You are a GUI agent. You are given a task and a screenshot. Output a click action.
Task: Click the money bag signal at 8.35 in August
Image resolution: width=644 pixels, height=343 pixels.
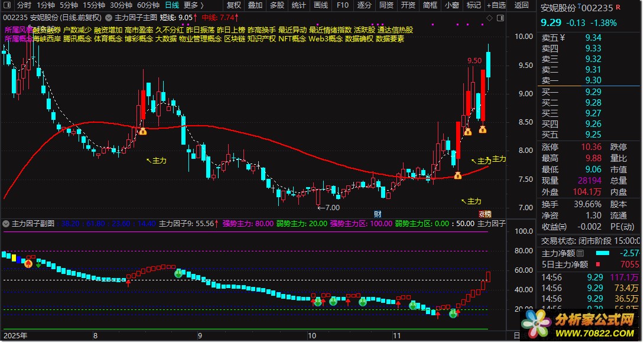point(142,131)
